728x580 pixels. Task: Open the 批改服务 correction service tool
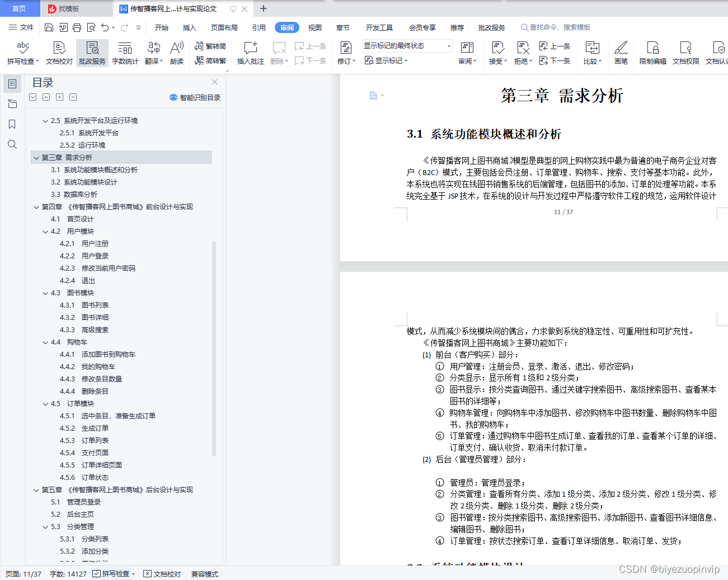click(x=92, y=53)
